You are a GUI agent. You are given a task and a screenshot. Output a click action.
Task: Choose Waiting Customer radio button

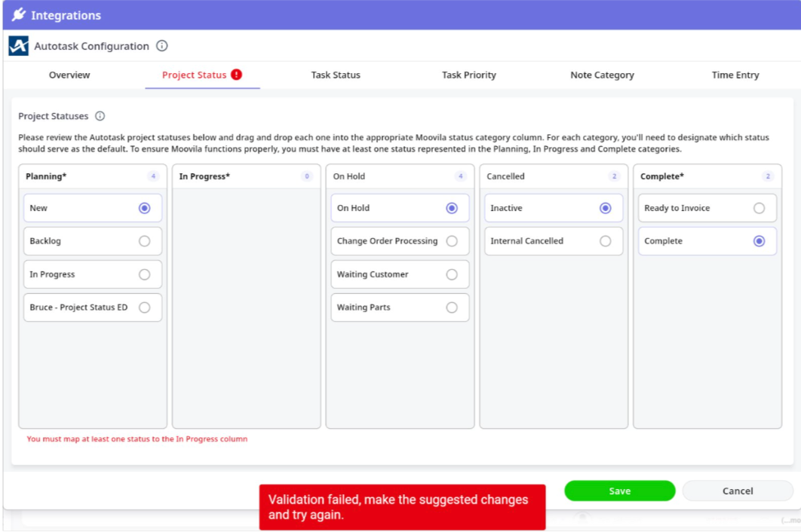point(452,274)
